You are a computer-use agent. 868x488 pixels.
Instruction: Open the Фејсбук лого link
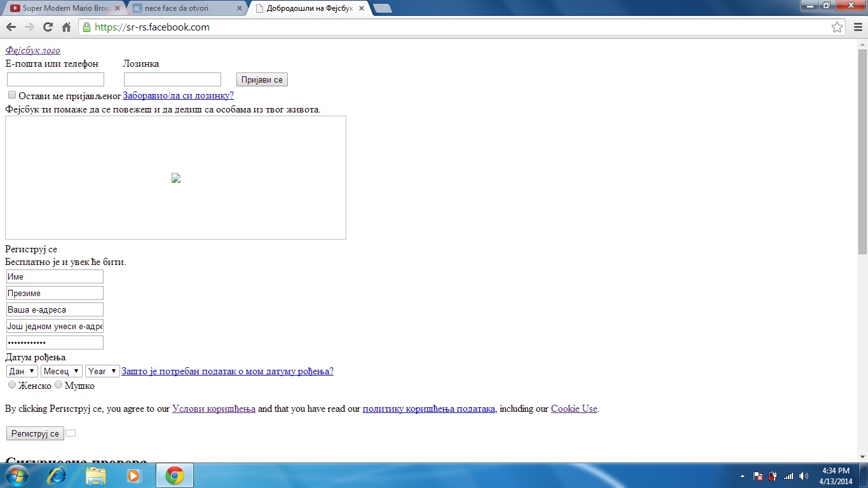[32, 50]
